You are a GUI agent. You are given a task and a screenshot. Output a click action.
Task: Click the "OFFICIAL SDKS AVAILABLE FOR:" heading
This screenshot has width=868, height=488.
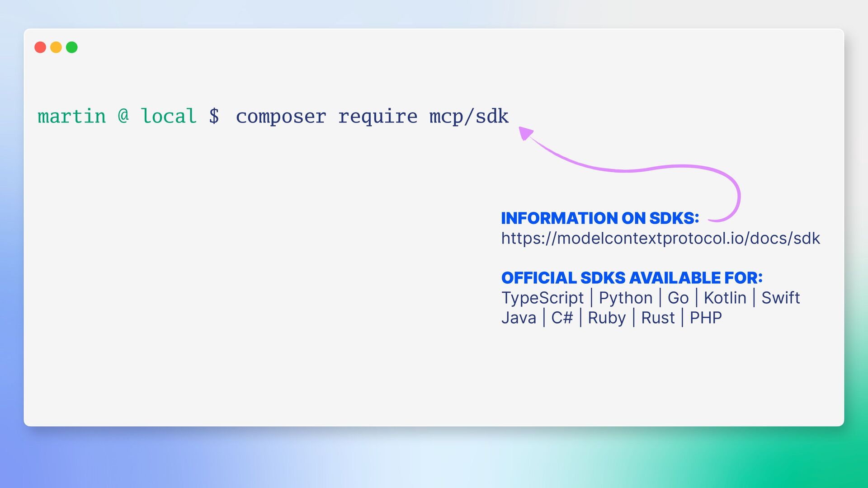(632, 278)
